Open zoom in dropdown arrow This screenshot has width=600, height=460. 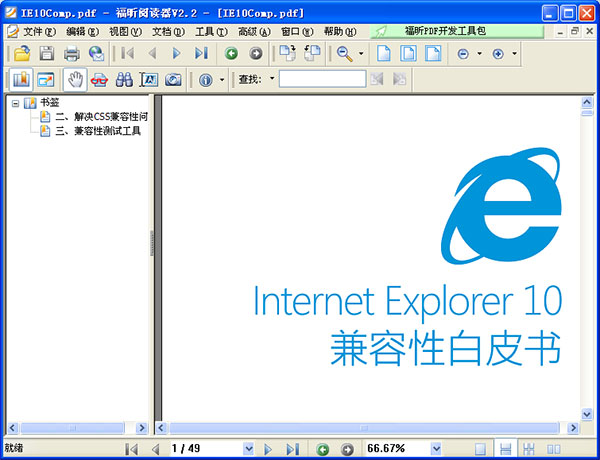pyautogui.click(x=515, y=54)
